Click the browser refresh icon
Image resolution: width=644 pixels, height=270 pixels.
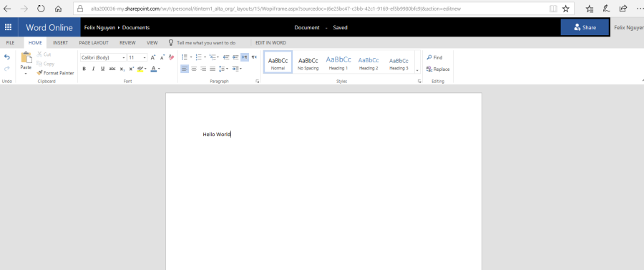[41, 8]
